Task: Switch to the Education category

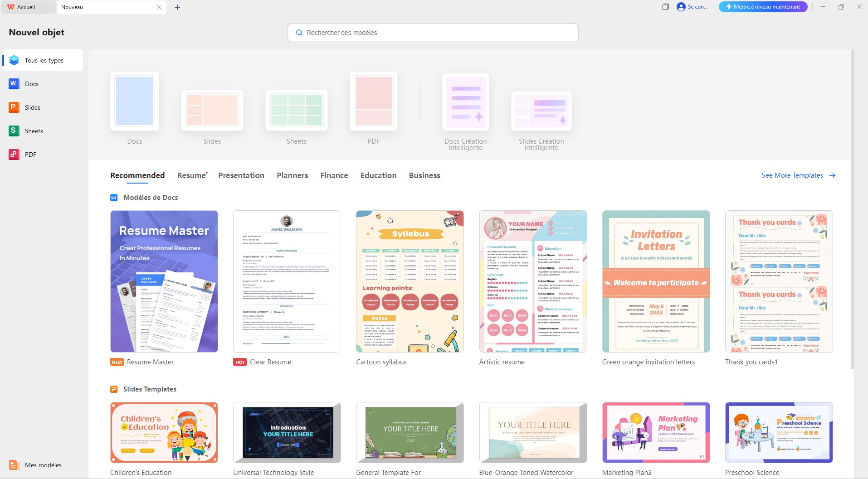Action: point(378,175)
